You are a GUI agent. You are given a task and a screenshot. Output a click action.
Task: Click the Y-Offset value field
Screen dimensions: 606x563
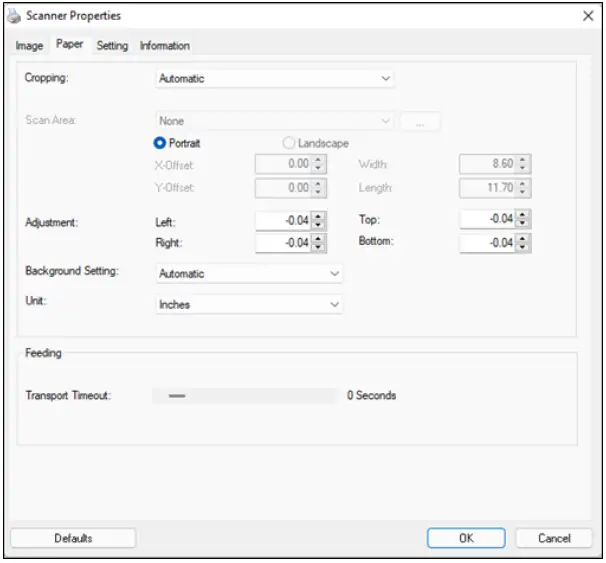283,188
